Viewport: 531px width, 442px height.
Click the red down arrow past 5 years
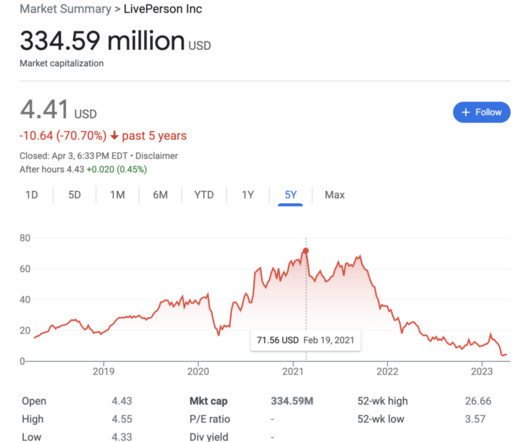[x=114, y=136]
